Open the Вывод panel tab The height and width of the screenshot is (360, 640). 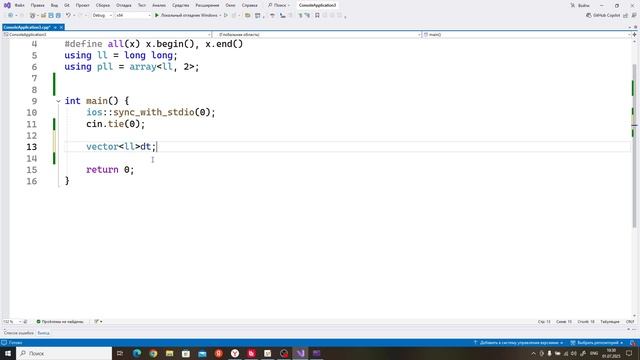[x=43, y=333]
